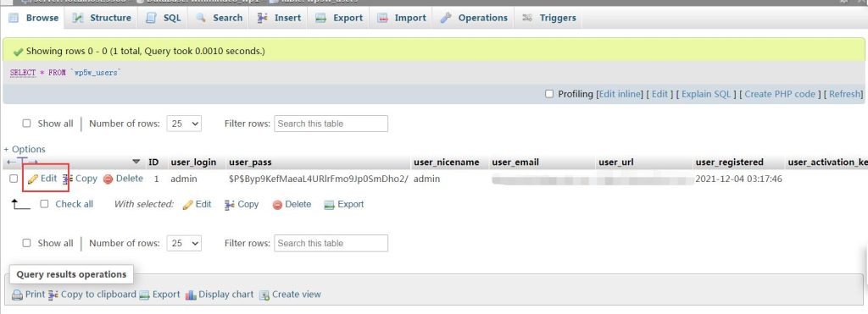
Task: Click the user_url column header
Action: 616,163
